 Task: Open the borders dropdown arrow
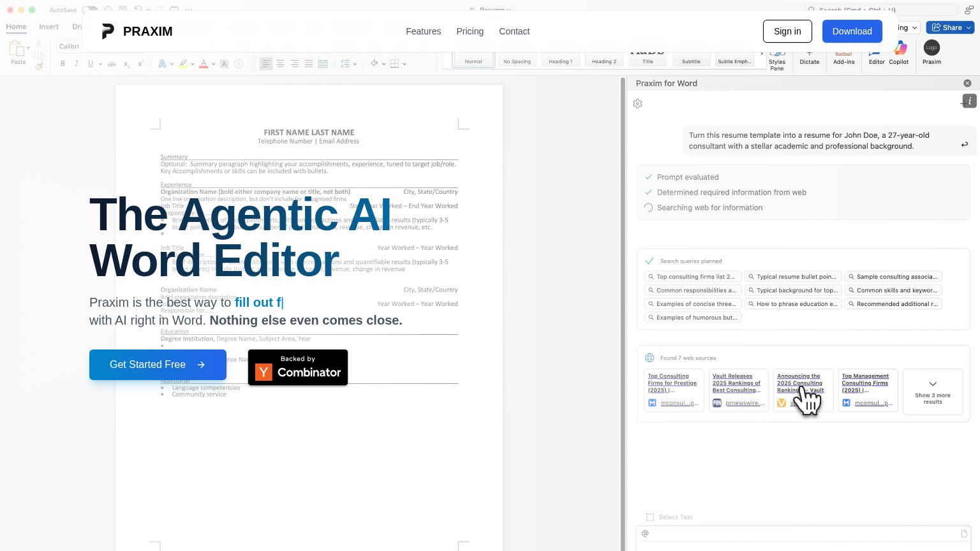405,64
